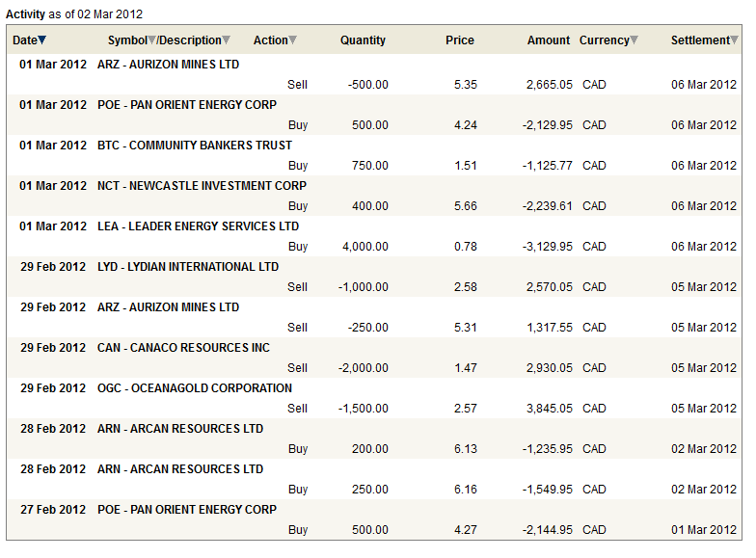
Task: Click the 3,845.05 amount for OceanaGold sale
Action: pyautogui.click(x=549, y=409)
